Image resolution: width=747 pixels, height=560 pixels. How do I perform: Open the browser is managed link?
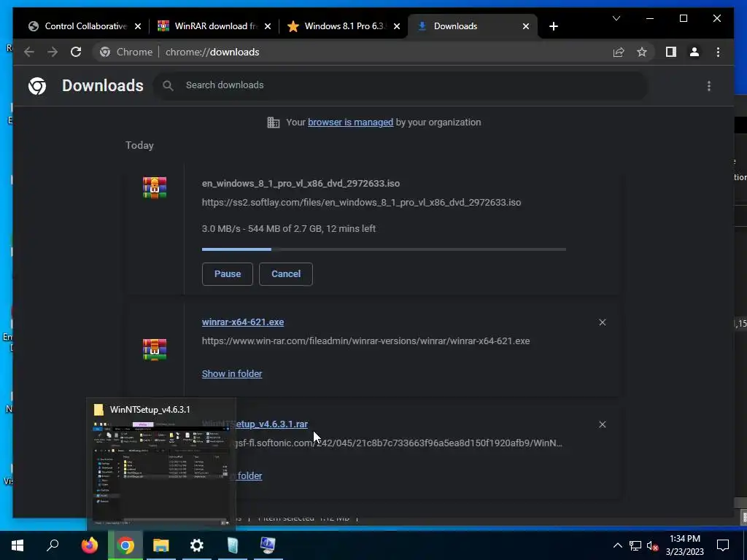[x=351, y=122]
